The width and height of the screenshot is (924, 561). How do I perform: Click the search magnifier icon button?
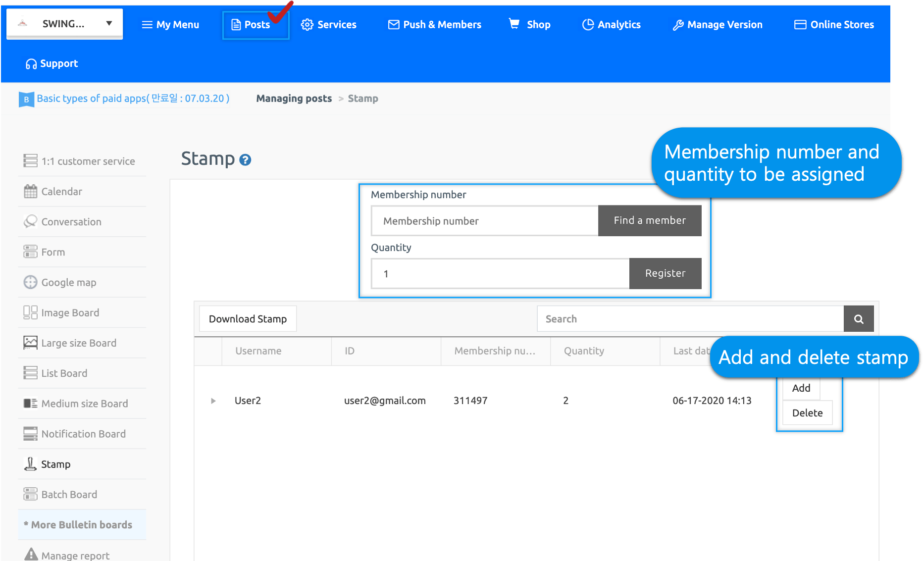858,319
